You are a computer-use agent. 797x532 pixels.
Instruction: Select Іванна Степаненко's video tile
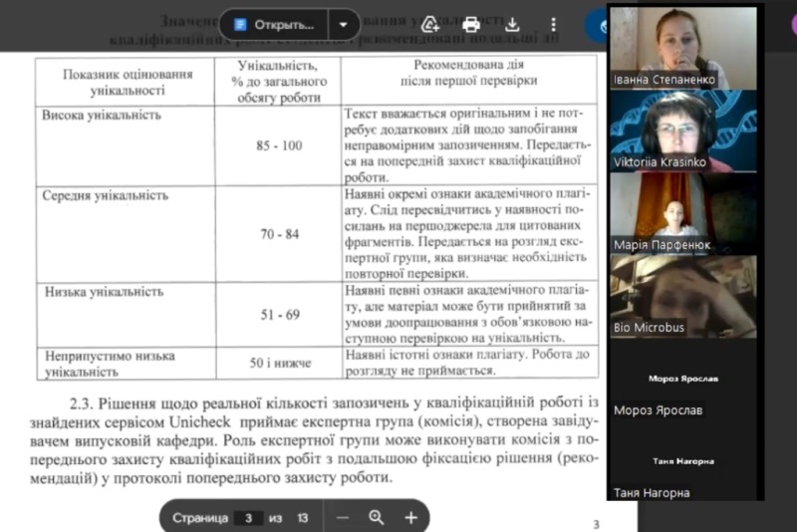click(x=683, y=48)
